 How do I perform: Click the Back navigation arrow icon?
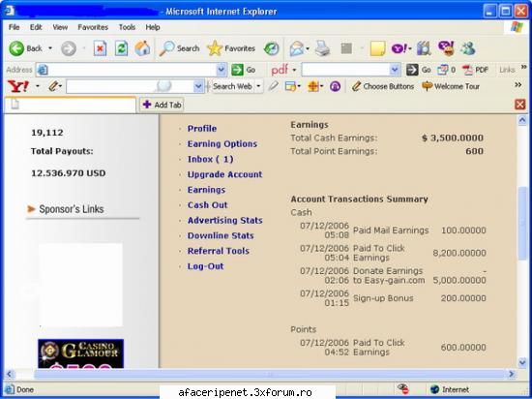16,48
